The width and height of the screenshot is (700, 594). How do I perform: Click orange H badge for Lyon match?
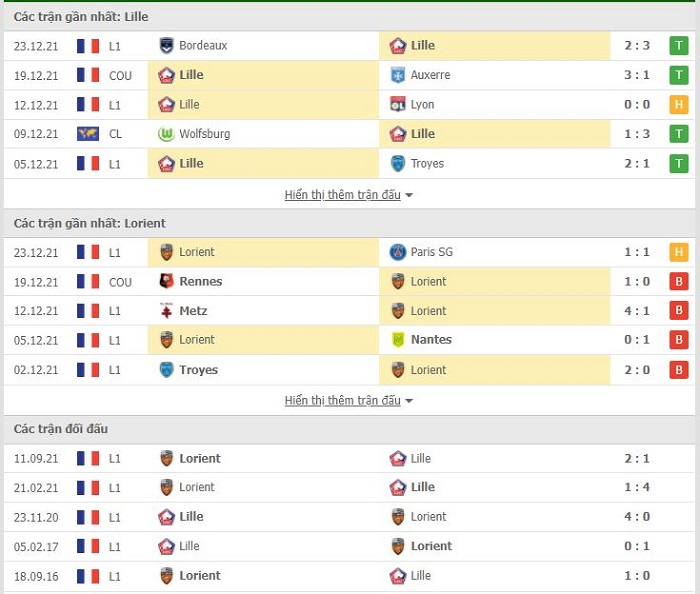[679, 105]
